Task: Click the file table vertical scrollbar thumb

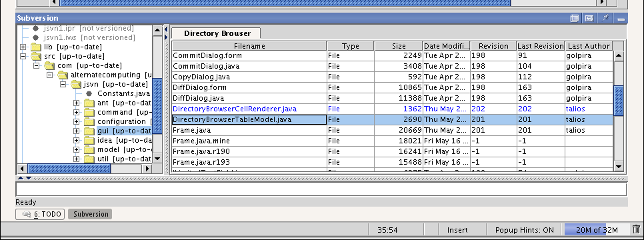Action: pyautogui.click(x=619, y=101)
